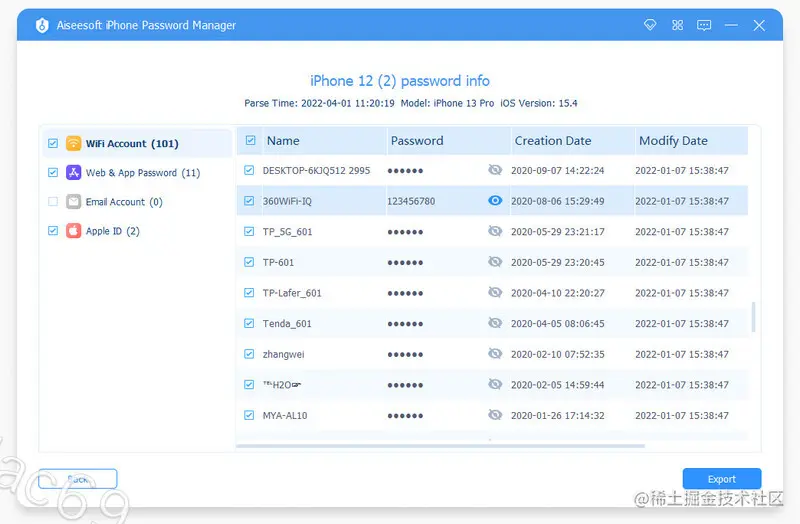Open the four-squares menu icon in title bar
This screenshot has height=524, width=800.
(677, 25)
